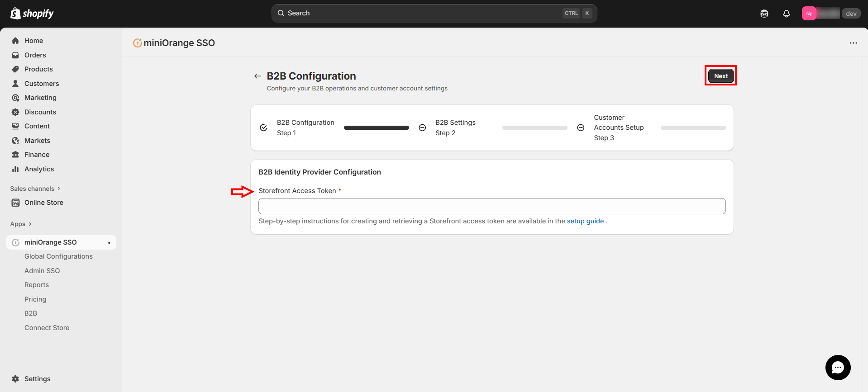Click the back arrow beside B2B Configuration
Image resolution: width=868 pixels, height=392 pixels.
click(x=258, y=76)
